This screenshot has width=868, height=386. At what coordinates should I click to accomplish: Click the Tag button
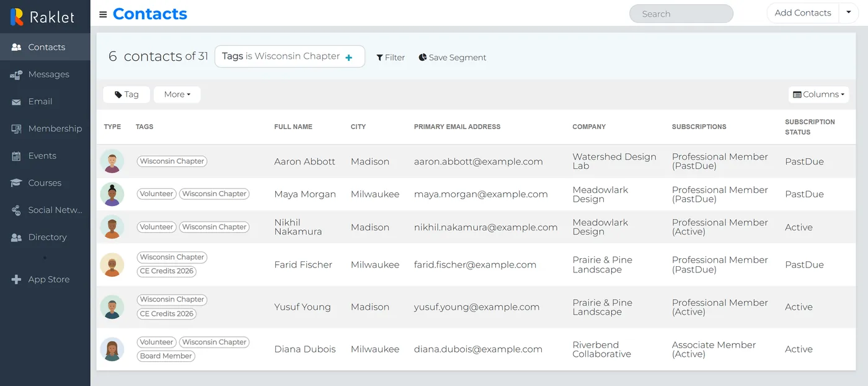point(126,94)
